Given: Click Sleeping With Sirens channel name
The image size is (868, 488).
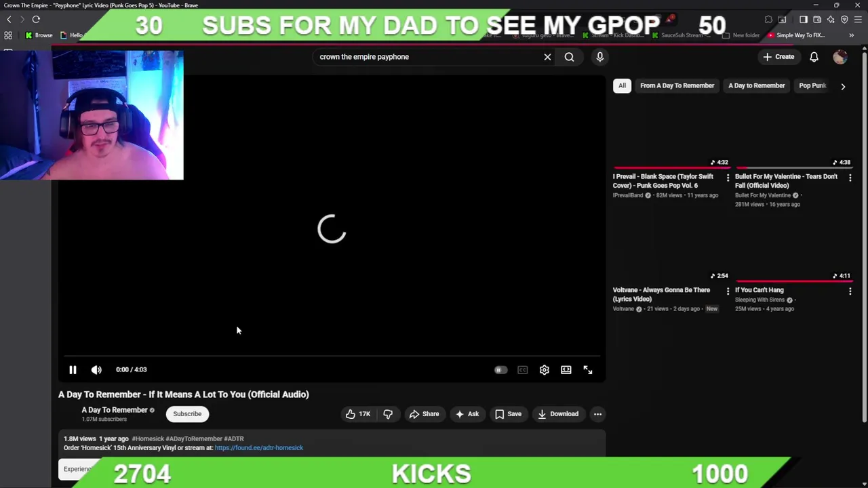Looking at the screenshot, I should (759, 300).
